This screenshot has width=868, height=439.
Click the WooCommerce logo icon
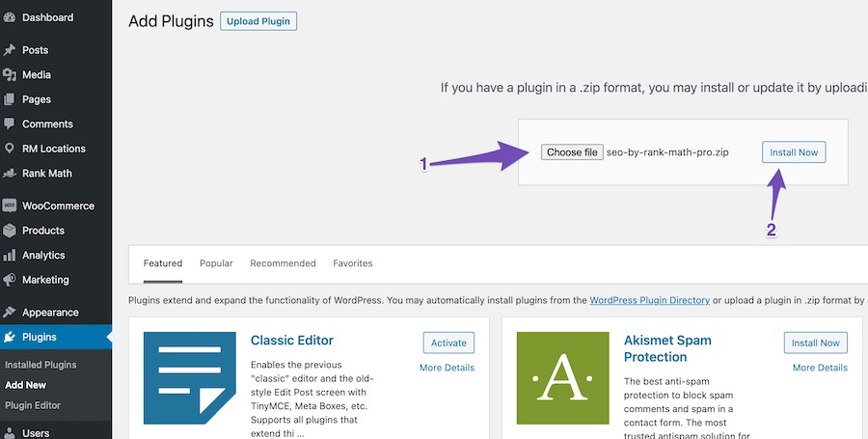click(x=9, y=206)
